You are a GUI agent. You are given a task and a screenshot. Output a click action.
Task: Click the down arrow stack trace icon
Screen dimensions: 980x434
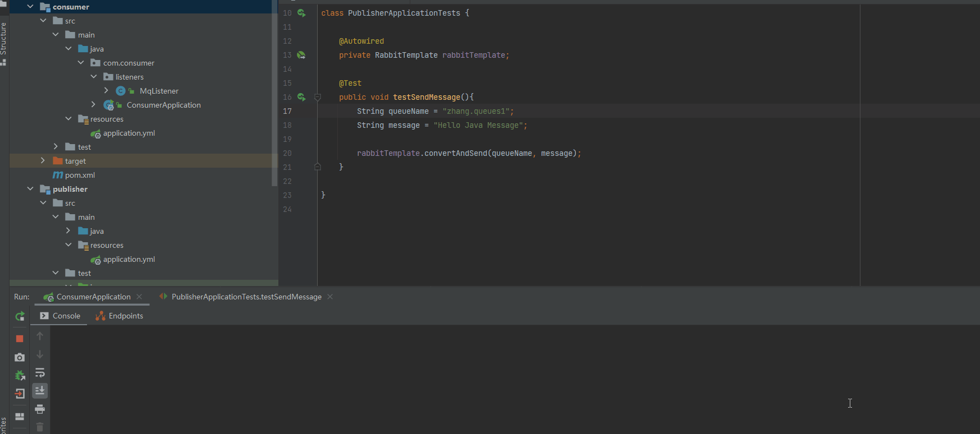tap(40, 354)
